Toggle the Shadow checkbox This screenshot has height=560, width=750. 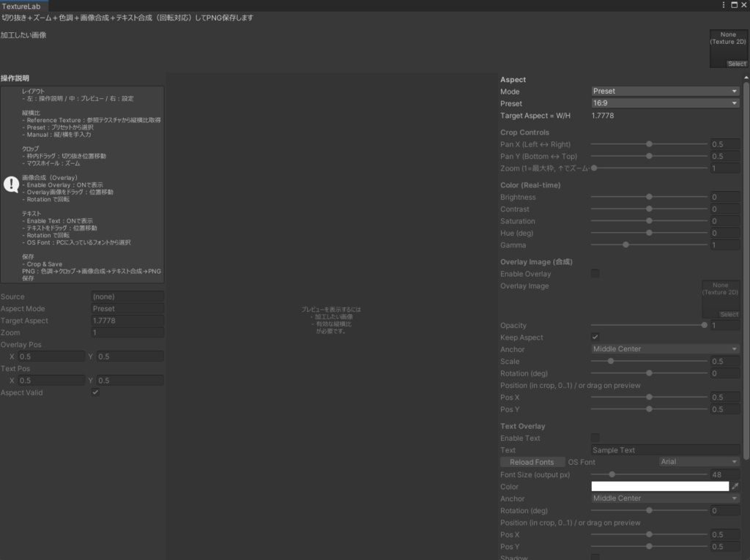click(595, 558)
